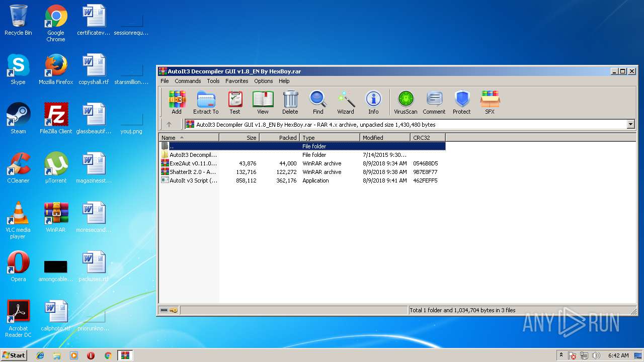Sort by the Type column header

coord(330,137)
